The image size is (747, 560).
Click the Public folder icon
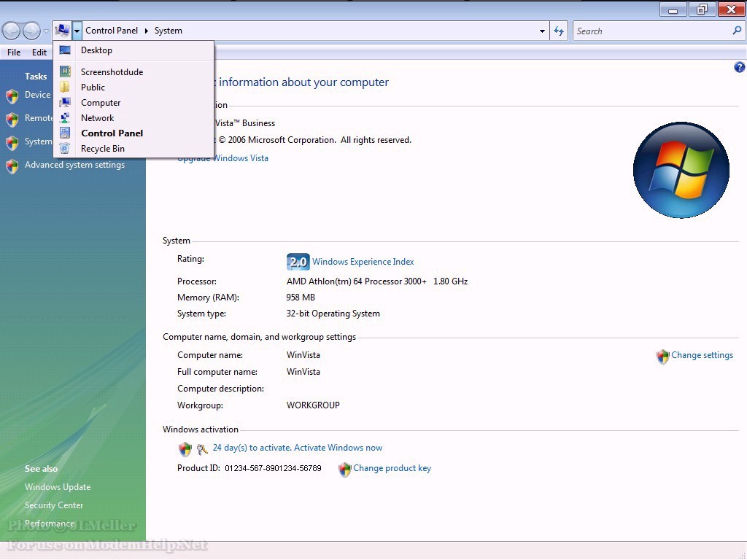(x=65, y=87)
